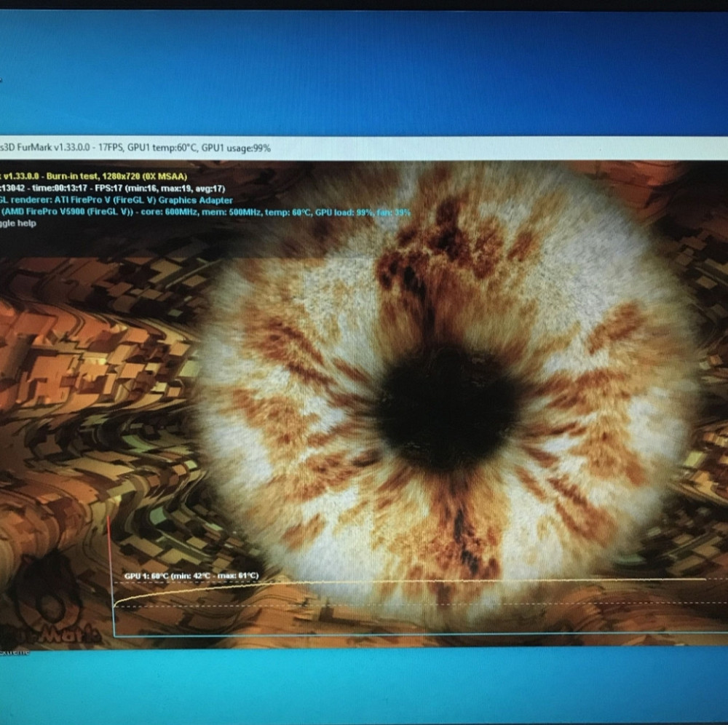Click the GPU 1 temperature graph label
Viewport: 728px width, 725px height.
point(191,576)
